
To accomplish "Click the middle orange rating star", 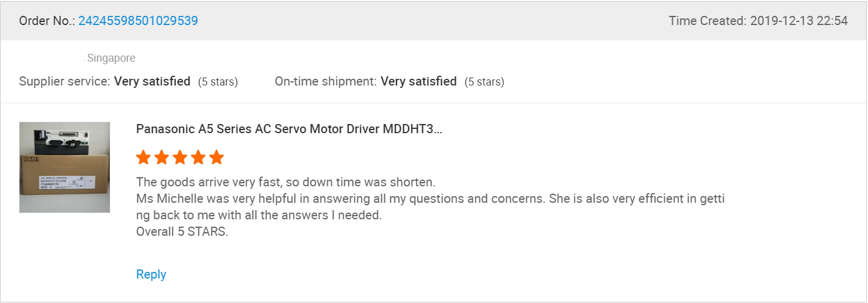I will coord(180,158).
